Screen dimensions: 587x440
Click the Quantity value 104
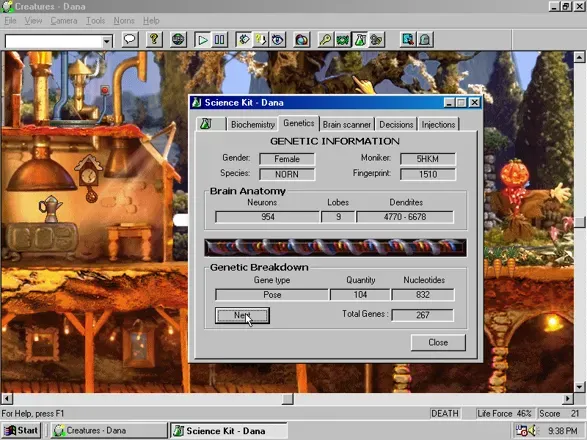[360, 295]
